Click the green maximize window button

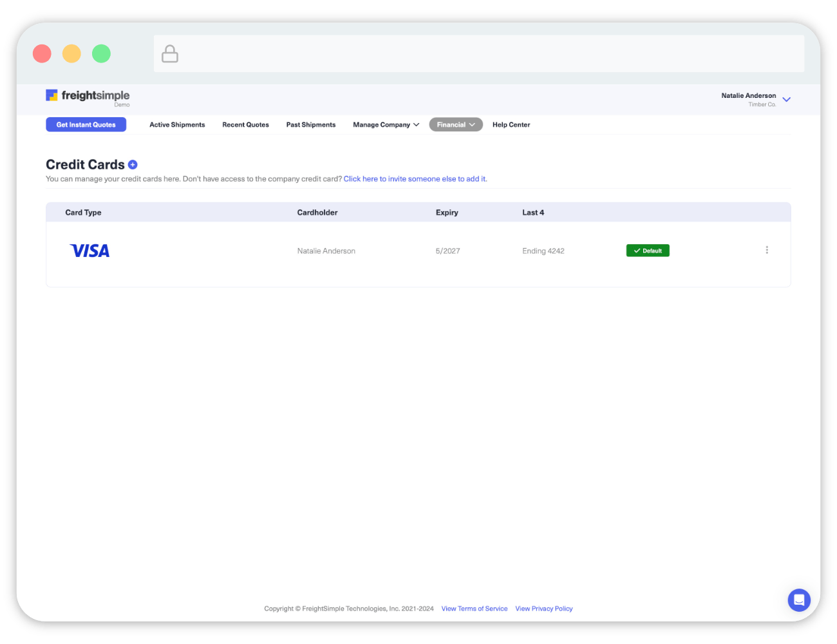tap(101, 53)
